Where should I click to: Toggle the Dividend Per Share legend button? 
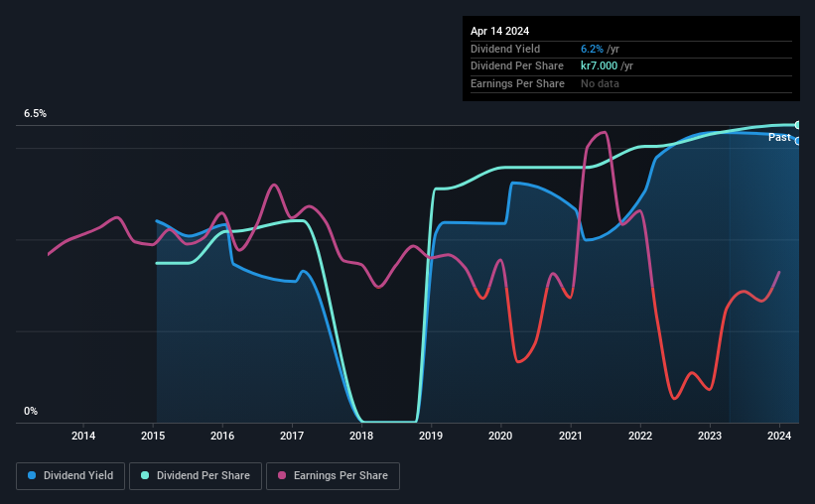click(x=196, y=476)
